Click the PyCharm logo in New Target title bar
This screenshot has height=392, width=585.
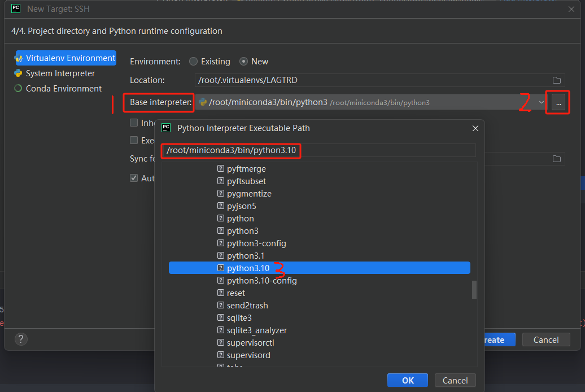pos(16,8)
